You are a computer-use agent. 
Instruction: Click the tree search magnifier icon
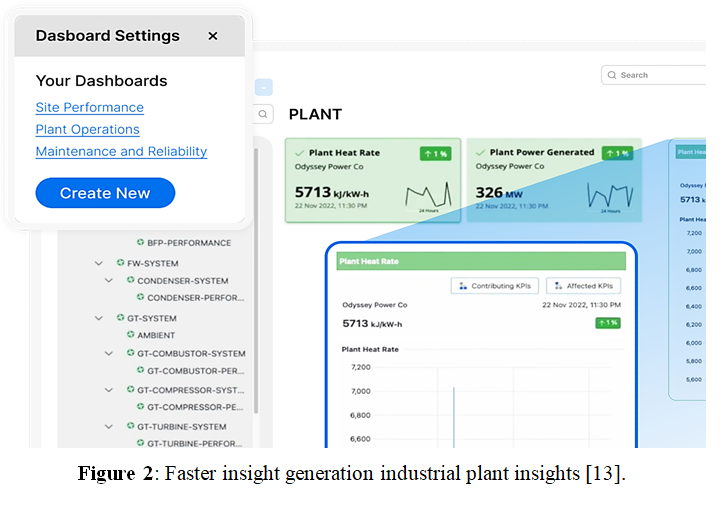263,114
